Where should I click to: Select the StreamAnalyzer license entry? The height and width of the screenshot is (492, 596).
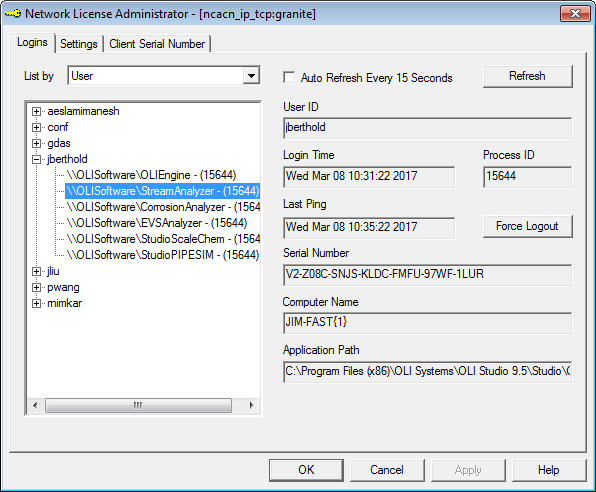pos(163,191)
